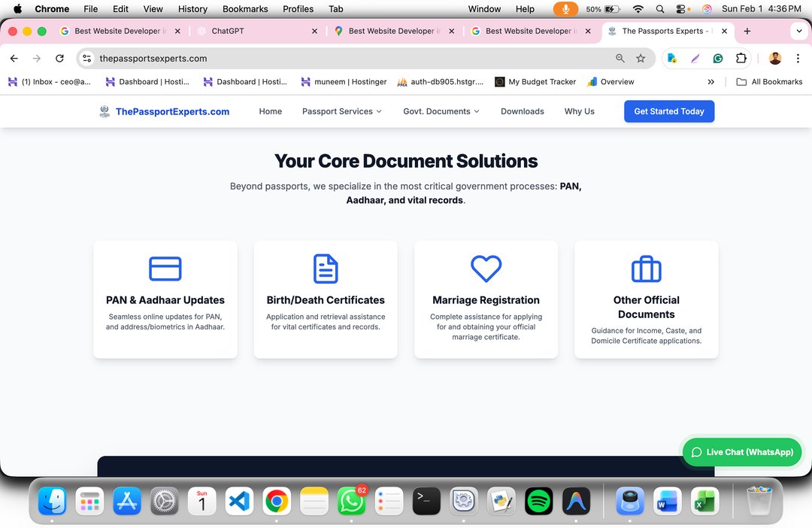Show hidden bookmarks via the double-chevron
The width and height of the screenshot is (812, 528).
[710, 82]
